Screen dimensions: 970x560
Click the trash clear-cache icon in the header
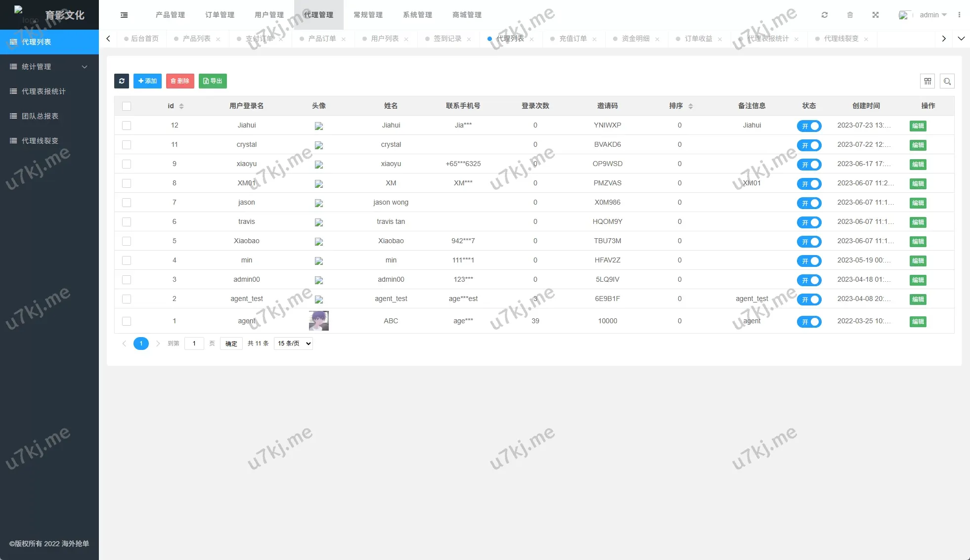850,15
